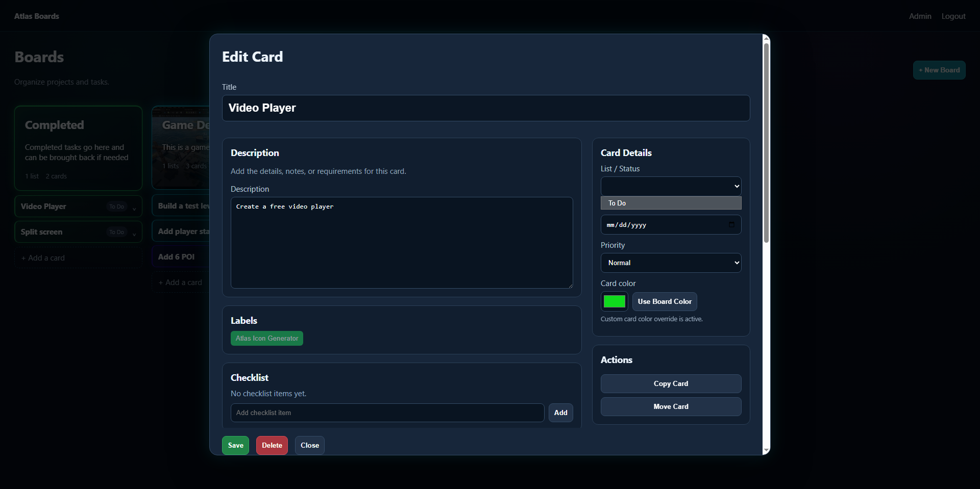Screen dimensions: 980x489
Task: Add a card under the Completed board
Action: (x=78, y=258)
